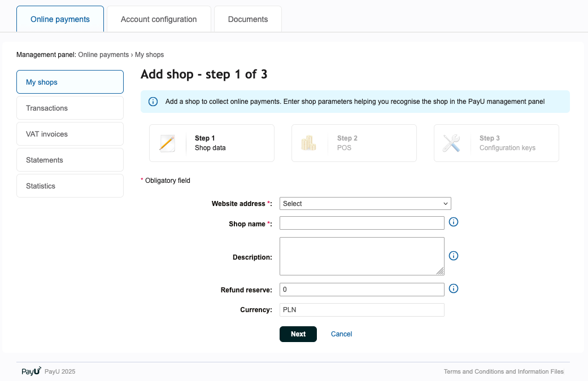
Task: Click the pencil icon for Step 1
Action: (167, 143)
